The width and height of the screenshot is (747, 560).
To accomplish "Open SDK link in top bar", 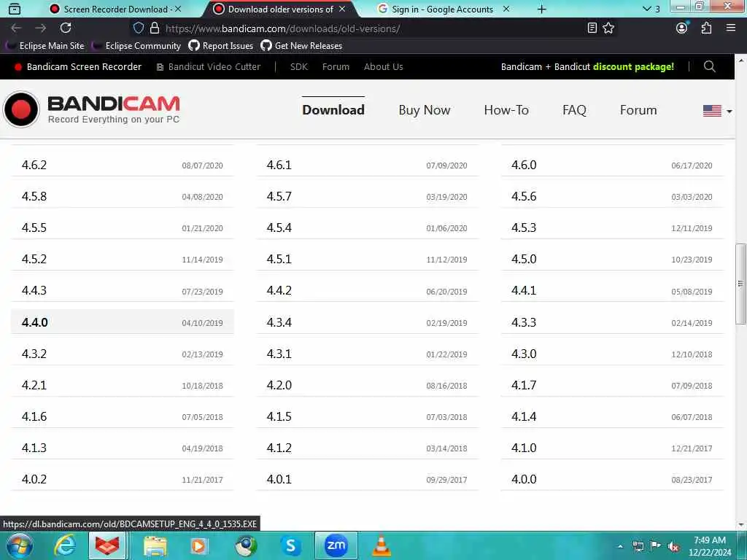I will tap(299, 66).
